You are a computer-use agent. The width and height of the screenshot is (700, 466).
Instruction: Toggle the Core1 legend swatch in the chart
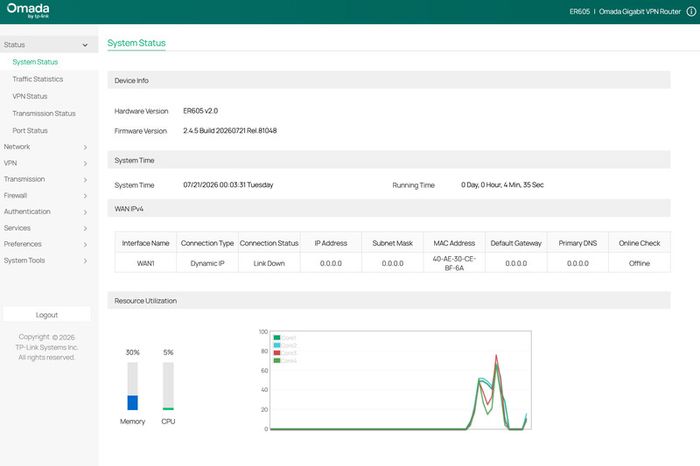pyautogui.click(x=277, y=337)
